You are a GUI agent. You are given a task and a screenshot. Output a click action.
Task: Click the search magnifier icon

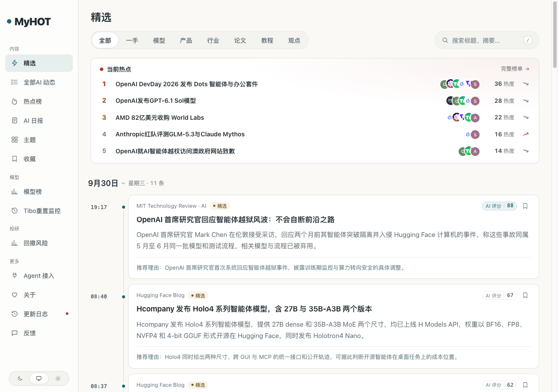tap(445, 41)
